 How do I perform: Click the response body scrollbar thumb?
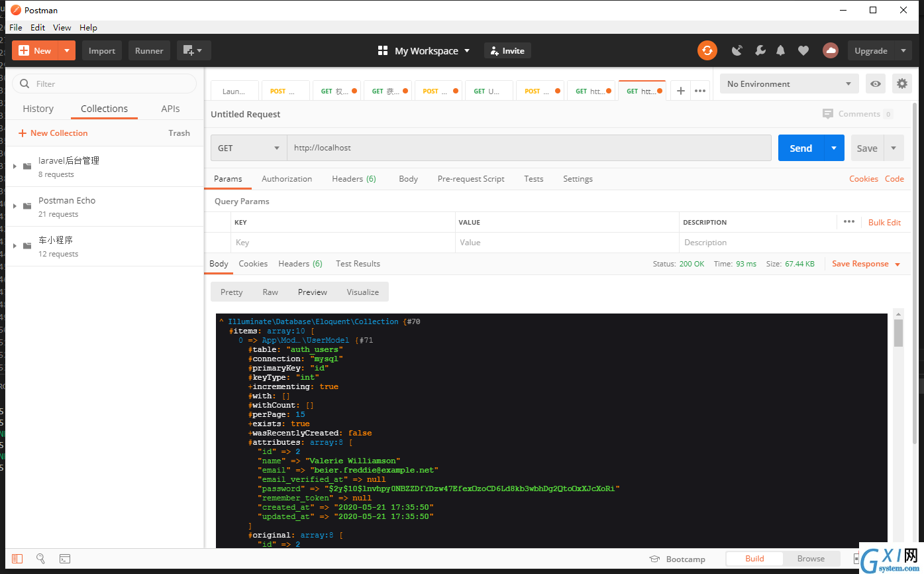pos(898,333)
